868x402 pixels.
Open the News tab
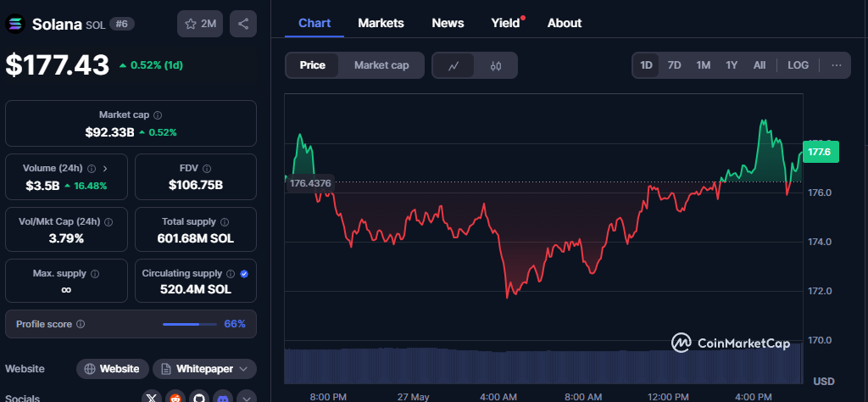pyautogui.click(x=448, y=23)
